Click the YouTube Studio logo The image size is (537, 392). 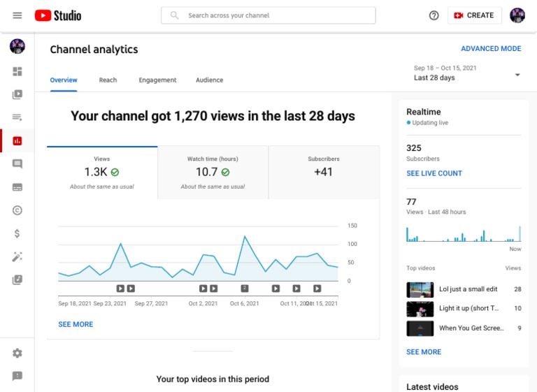[x=58, y=15]
